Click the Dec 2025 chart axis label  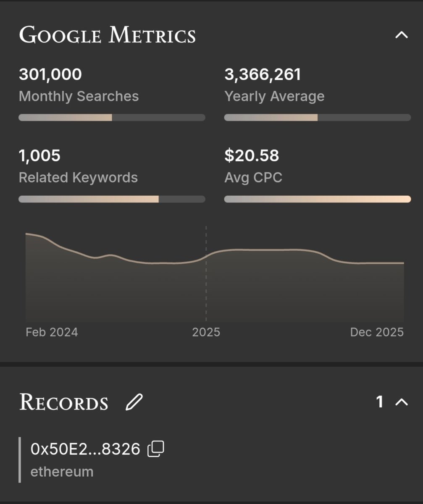point(377,332)
